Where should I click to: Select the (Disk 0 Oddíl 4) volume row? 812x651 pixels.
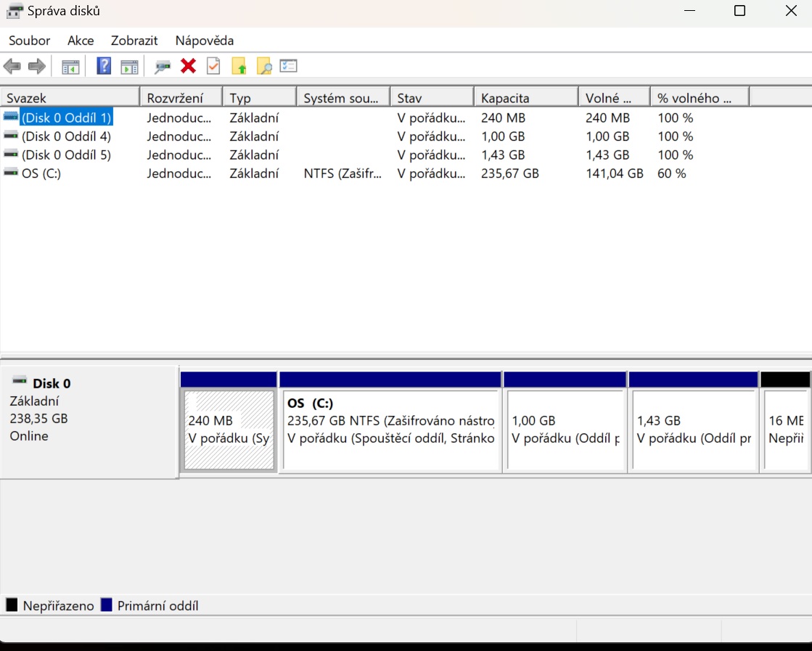[66, 136]
